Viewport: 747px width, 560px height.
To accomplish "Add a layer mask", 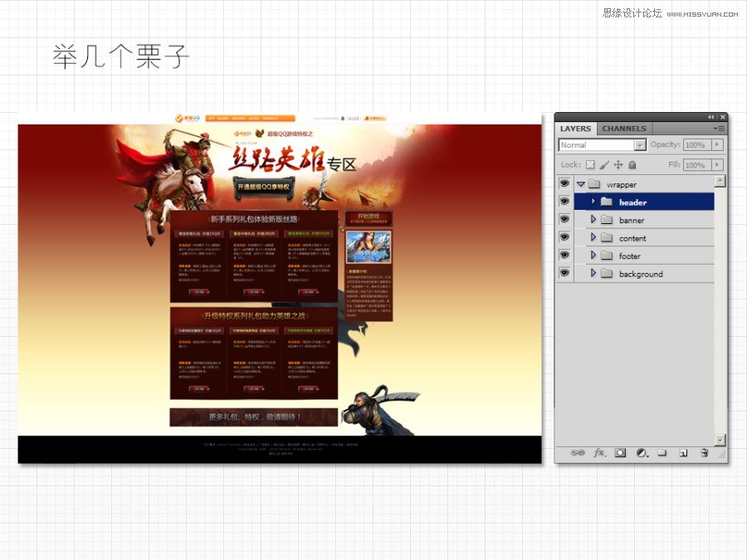I will click(620, 452).
